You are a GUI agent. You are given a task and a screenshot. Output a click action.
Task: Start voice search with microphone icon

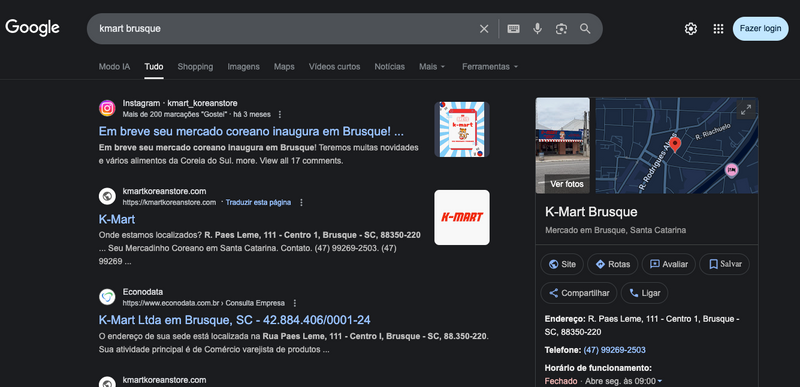tap(537, 29)
